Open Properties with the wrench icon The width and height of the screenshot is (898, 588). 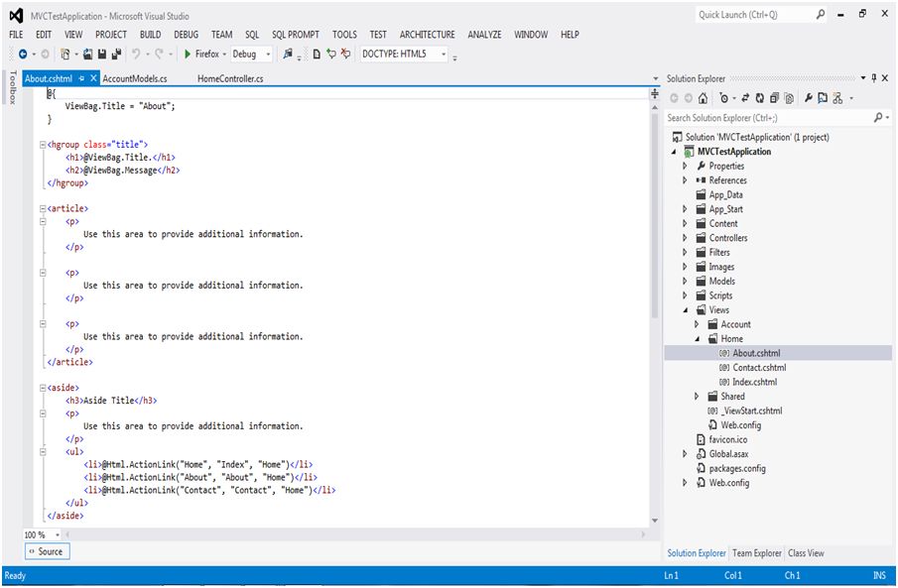(x=809, y=98)
